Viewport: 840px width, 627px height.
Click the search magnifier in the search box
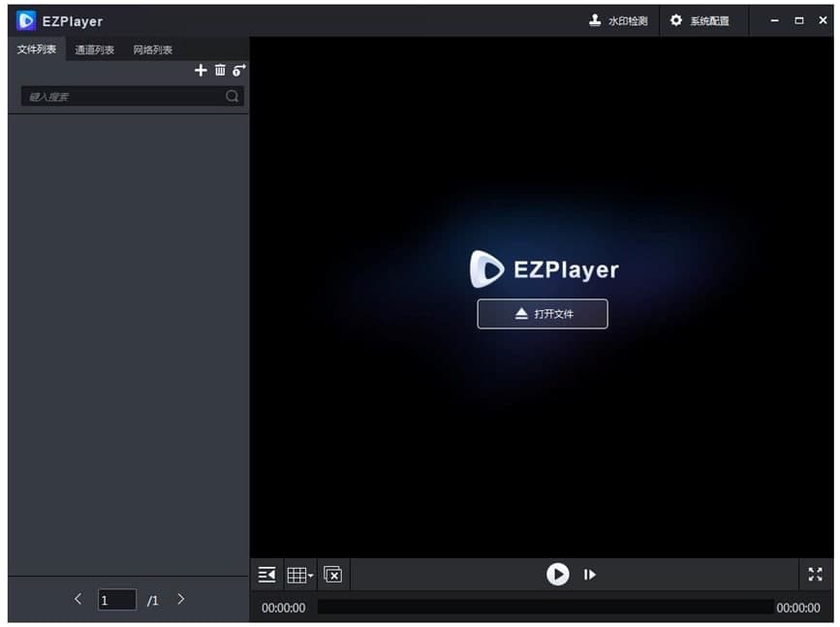(232, 96)
